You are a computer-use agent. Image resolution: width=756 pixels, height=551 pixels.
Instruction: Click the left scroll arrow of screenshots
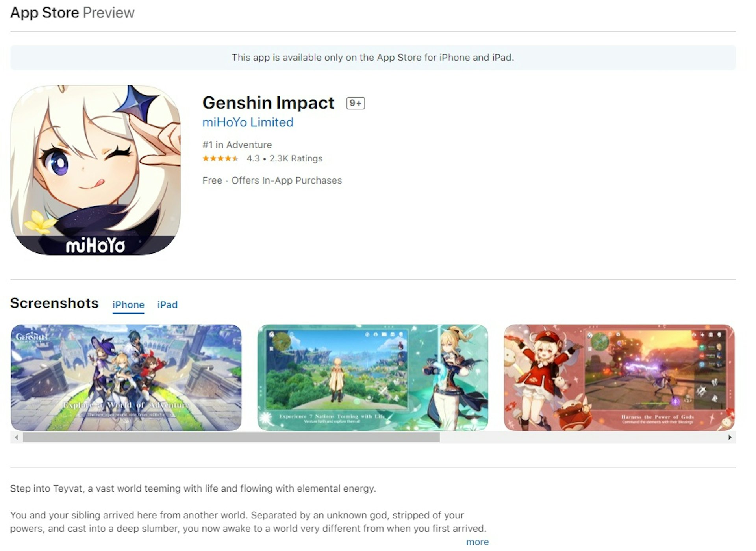(x=16, y=437)
